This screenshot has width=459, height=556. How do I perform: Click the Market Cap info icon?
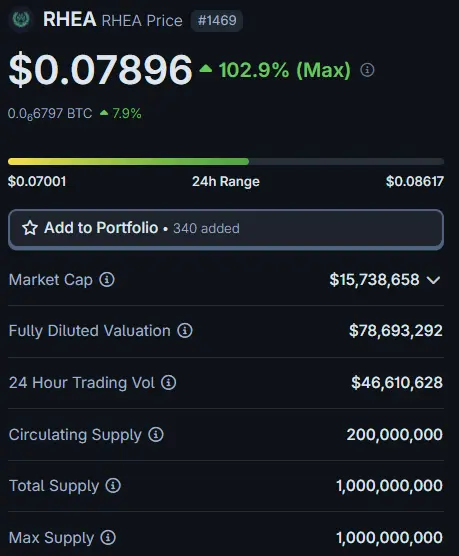[107, 279]
